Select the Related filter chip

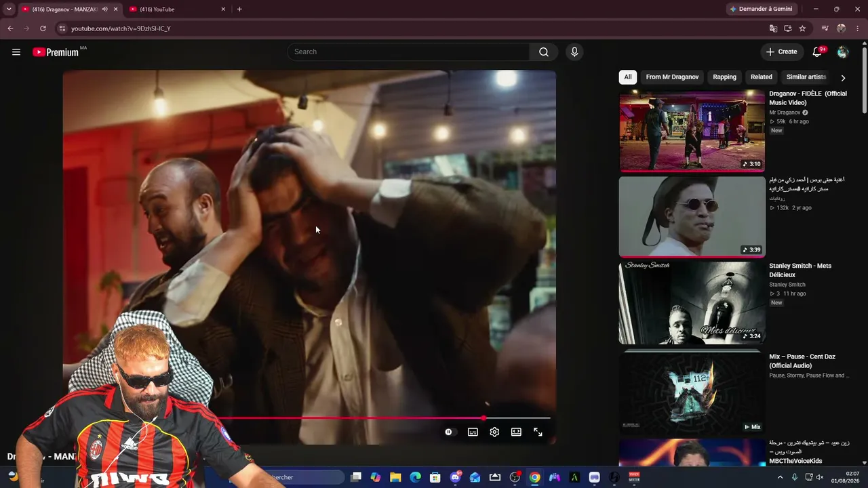(762, 77)
